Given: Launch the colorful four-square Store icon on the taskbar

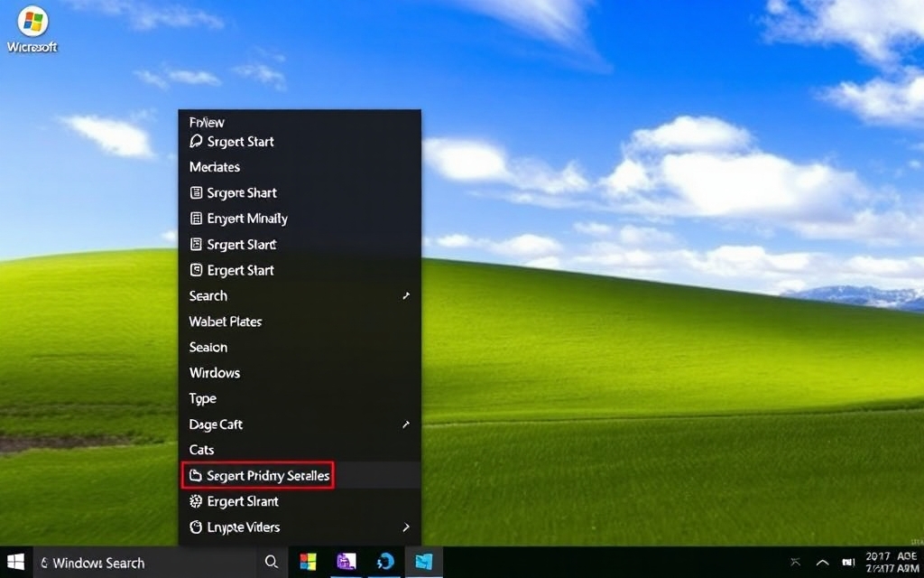Looking at the screenshot, I should pyautogui.click(x=308, y=562).
